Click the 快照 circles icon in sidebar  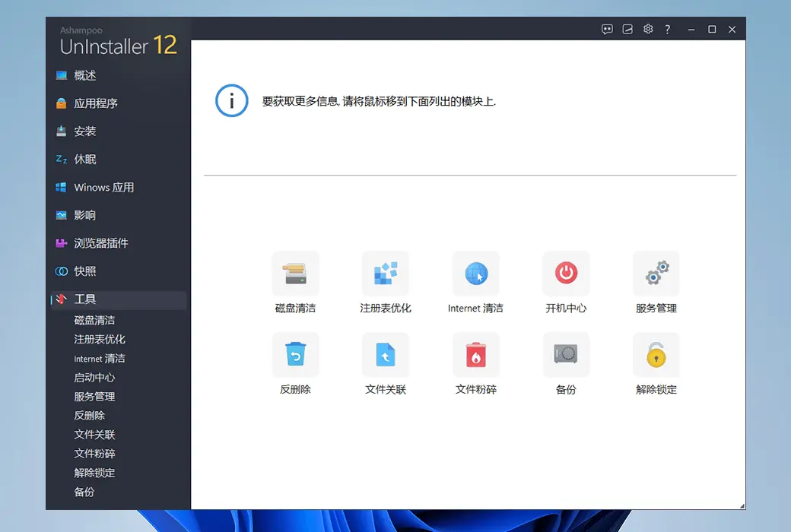tap(61, 271)
